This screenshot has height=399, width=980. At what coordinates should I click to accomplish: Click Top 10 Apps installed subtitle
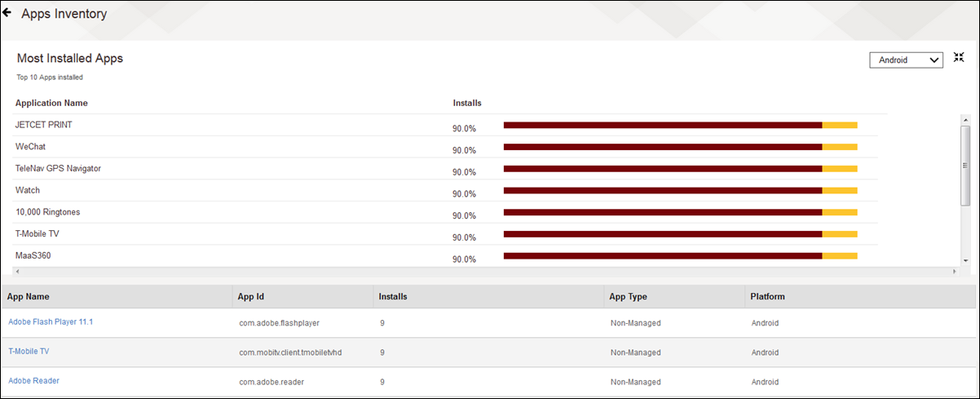(50, 78)
